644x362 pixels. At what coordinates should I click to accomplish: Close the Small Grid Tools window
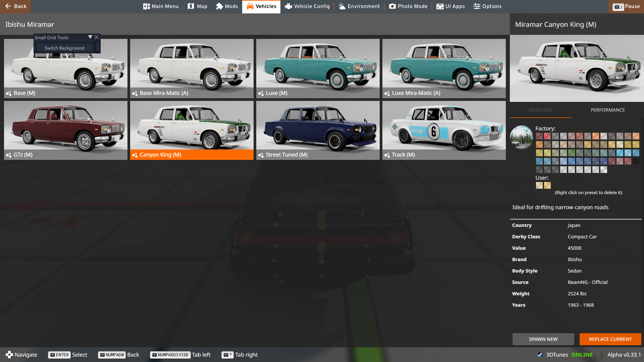click(x=97, y=37)
